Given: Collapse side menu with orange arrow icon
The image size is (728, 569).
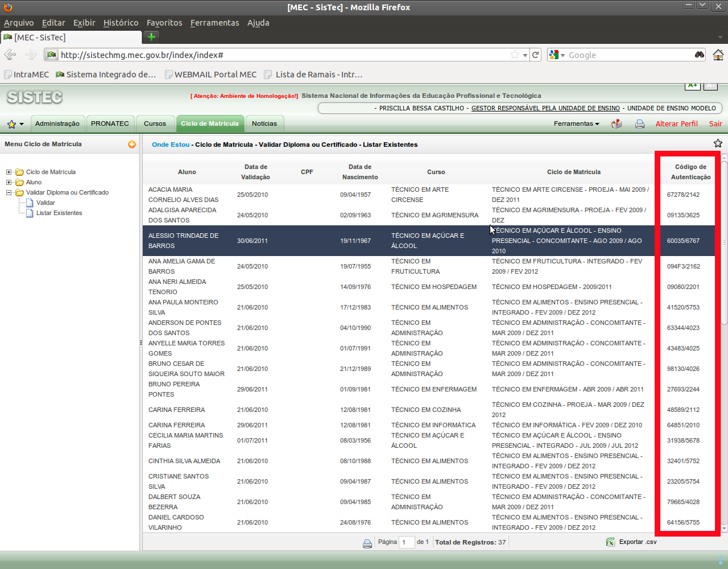Looking at the screenshot, I should coord(132,145).
